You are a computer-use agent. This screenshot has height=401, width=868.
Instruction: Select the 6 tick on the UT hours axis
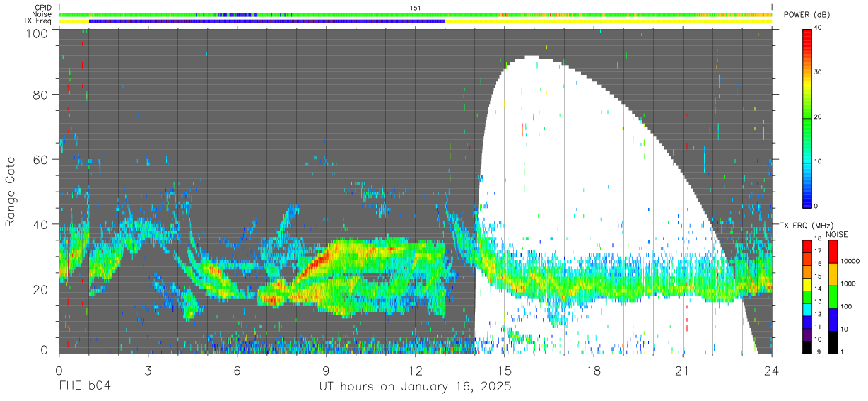pyautogui.click(x=237, y=370)
